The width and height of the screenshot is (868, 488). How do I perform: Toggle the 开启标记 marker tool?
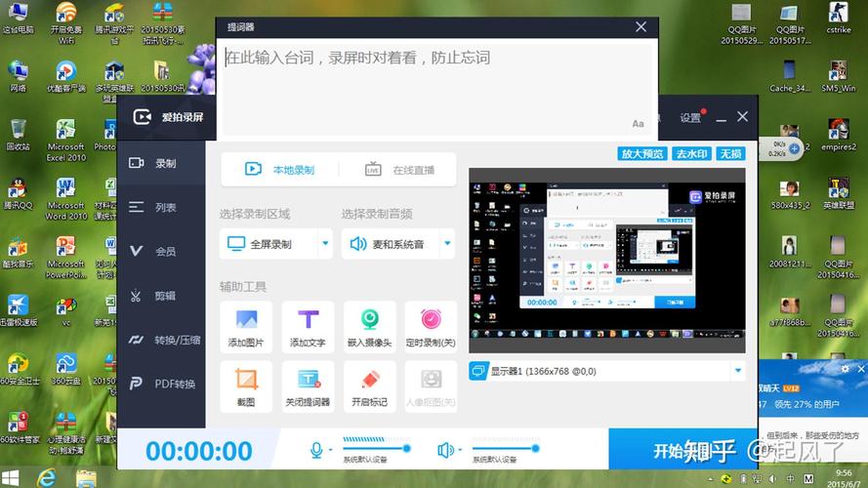point(370,386)
